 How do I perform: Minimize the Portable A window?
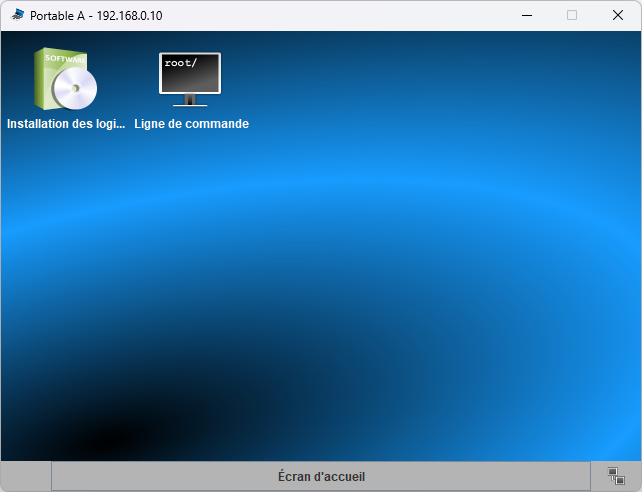click(x=526, y=15)
